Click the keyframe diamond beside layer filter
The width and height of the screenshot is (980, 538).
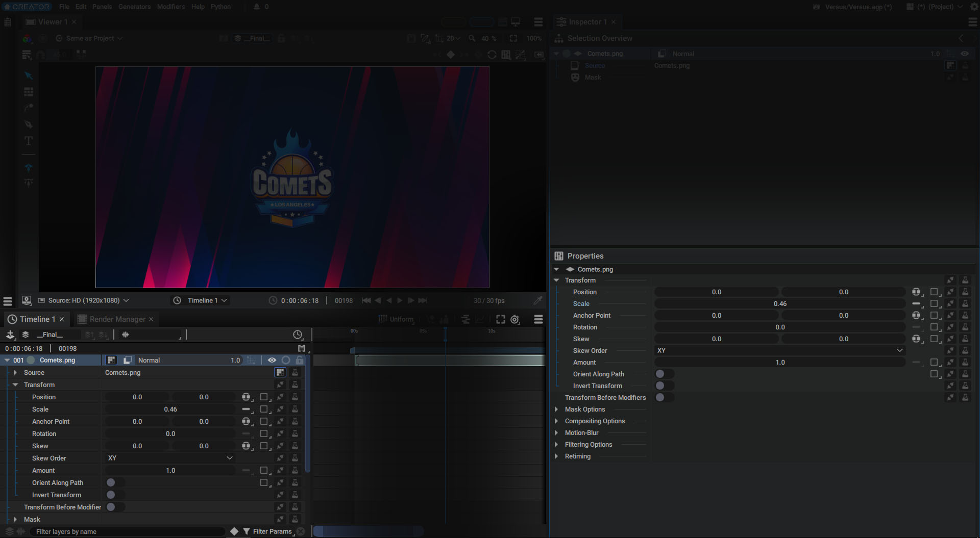click(234, 531)
